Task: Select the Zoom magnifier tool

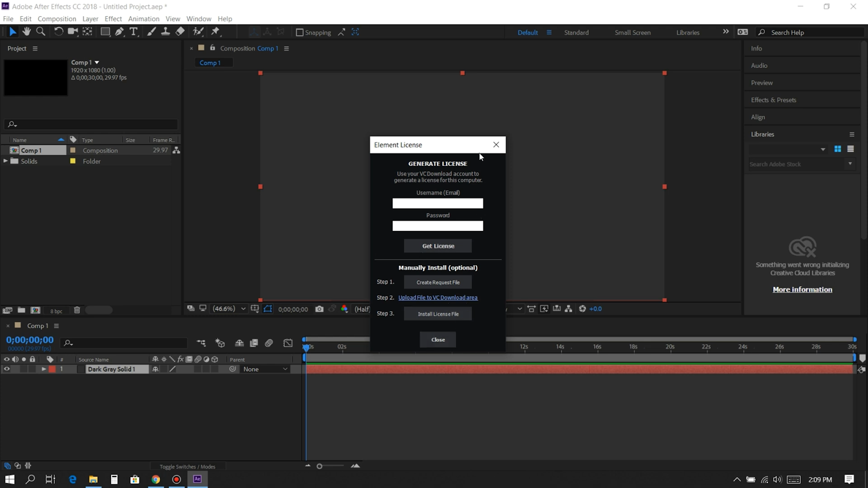Action: [41, 32]
